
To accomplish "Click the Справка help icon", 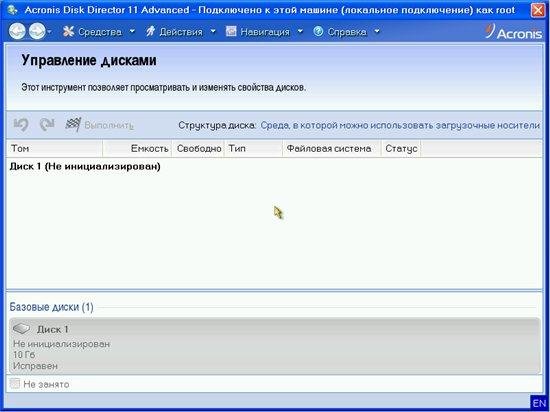I will click(318, 31).
